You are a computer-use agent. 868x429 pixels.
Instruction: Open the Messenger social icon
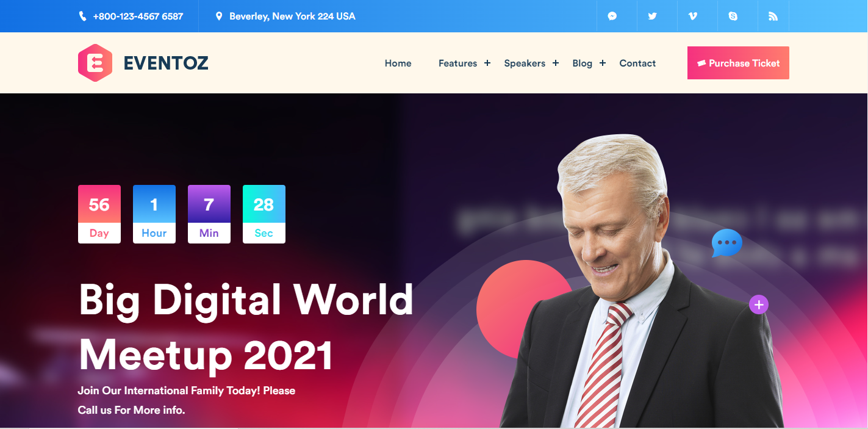[612, 16]
